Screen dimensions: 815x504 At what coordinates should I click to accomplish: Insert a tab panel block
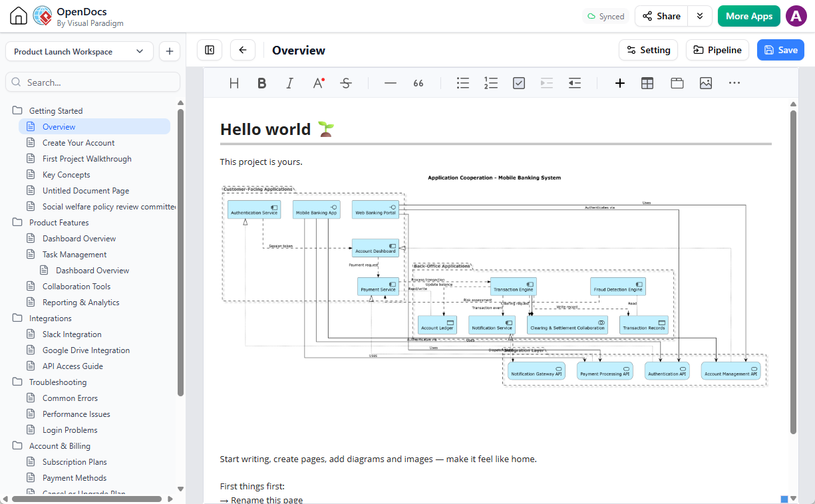coord(677,83)
